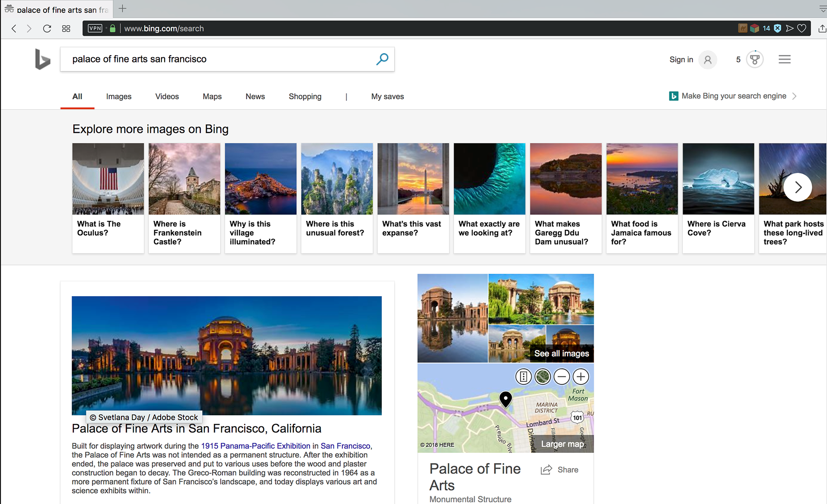827x504 pixels.
Task: Switch map style using the green map-view icon
Action: click(x=542, y=376)
